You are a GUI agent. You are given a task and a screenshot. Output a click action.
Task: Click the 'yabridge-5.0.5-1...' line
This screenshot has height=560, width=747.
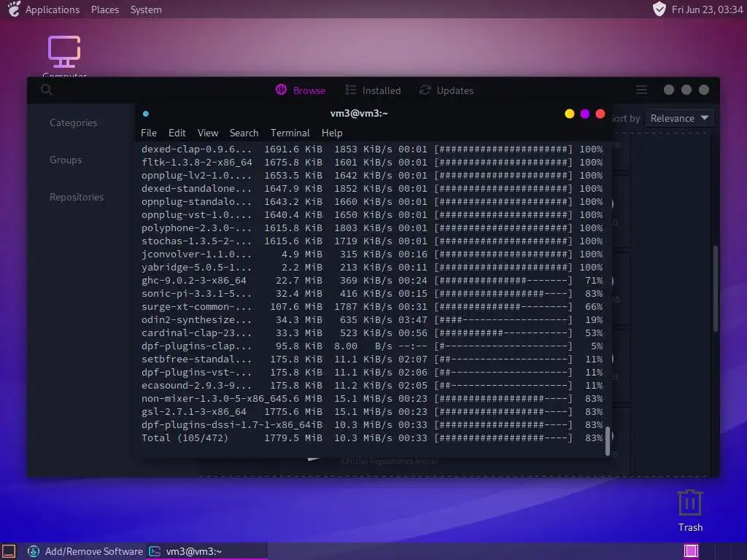coord(371,267)
